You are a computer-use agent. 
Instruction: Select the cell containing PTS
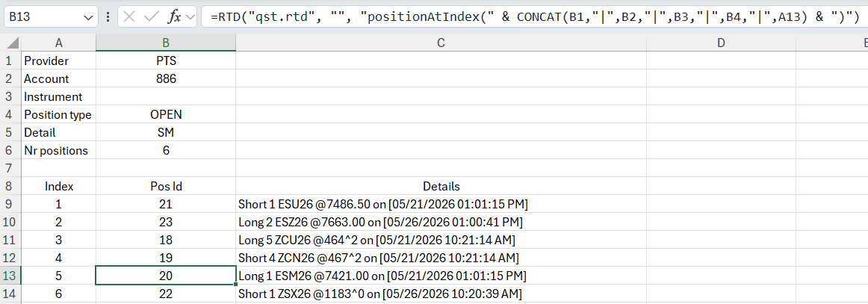tap(166, 61)
